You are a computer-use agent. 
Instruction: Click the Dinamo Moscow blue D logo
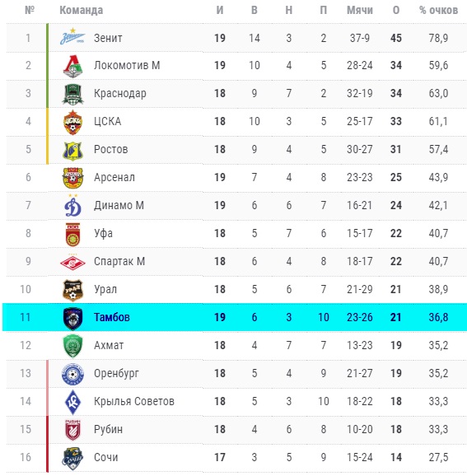tap(72, 206)
